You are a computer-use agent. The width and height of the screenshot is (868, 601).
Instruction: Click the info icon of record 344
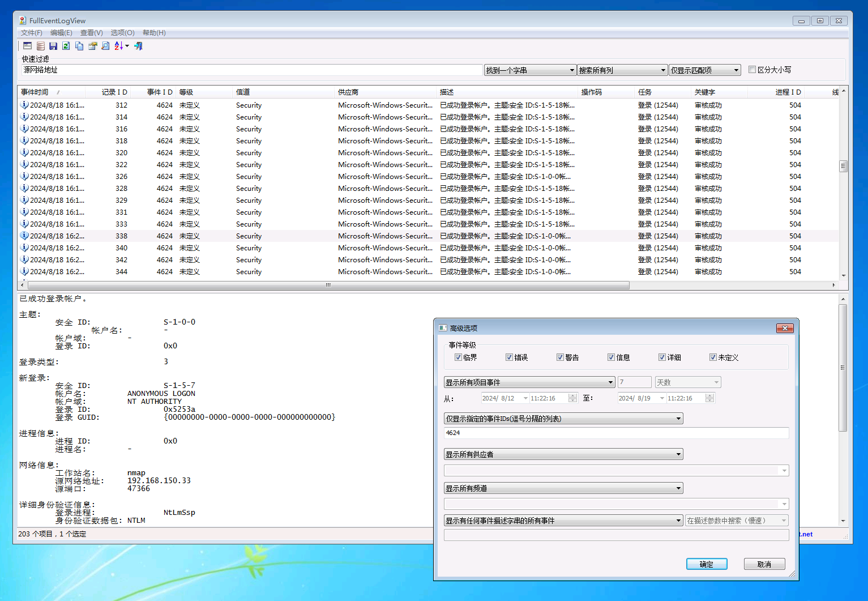point(24,271)
